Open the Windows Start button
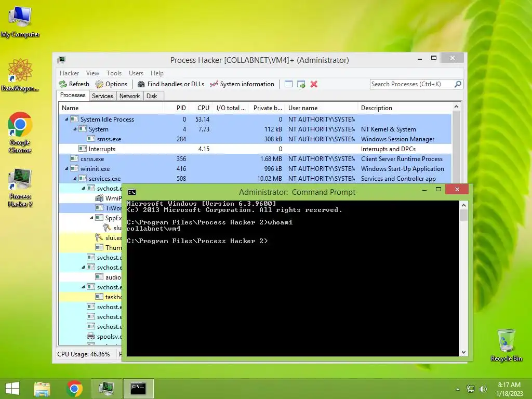This screenshot has height=399, width=532. pyautogui.click(x=12, y=388)
